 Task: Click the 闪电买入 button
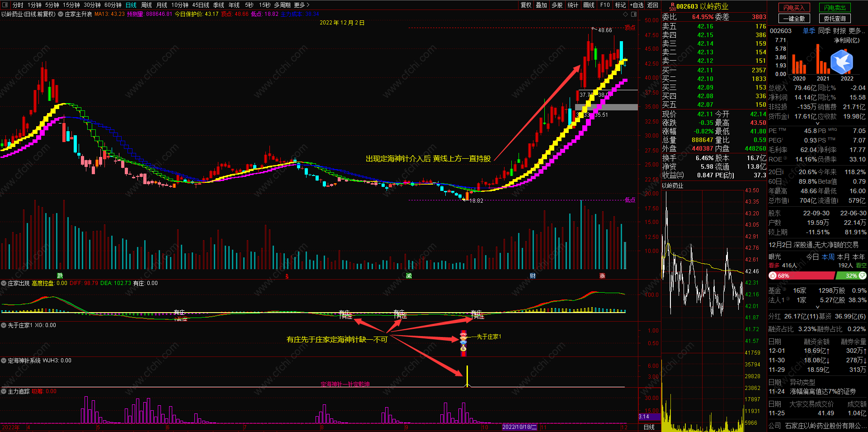tap(794, 8)
